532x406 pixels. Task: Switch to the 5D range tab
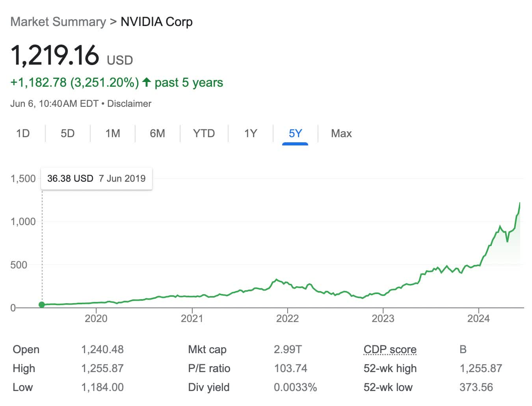click(67, 134)
